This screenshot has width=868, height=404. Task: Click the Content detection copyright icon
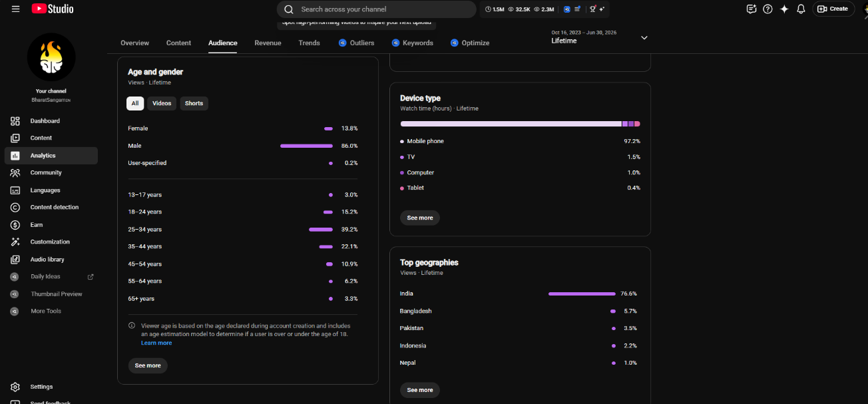15,207
